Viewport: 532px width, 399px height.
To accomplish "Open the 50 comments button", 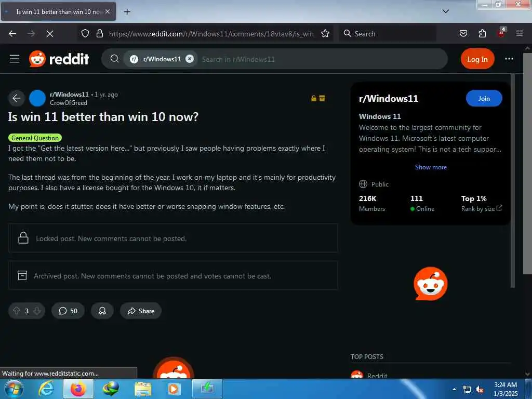I will pos(68,311).
